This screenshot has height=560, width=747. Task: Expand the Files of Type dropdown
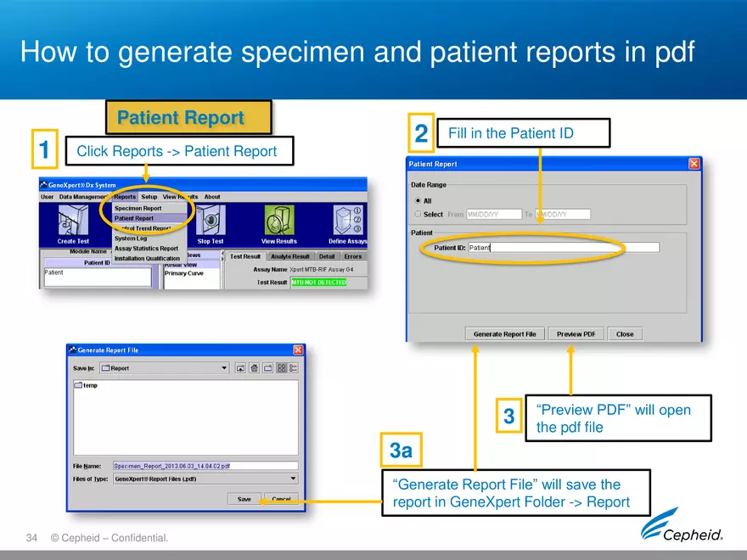point(293,479)
